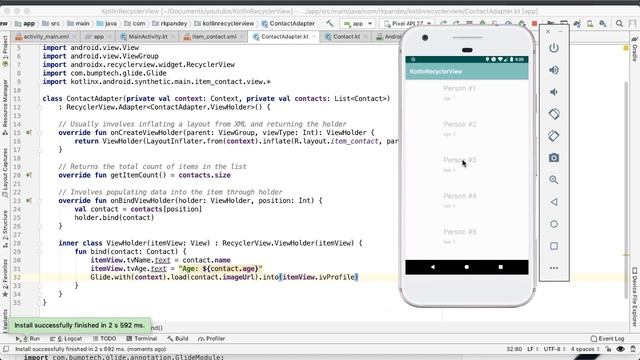Click the yellow warning marker atop editor stripe
Viewport: 640px width, 360px height.
(626, 48)
